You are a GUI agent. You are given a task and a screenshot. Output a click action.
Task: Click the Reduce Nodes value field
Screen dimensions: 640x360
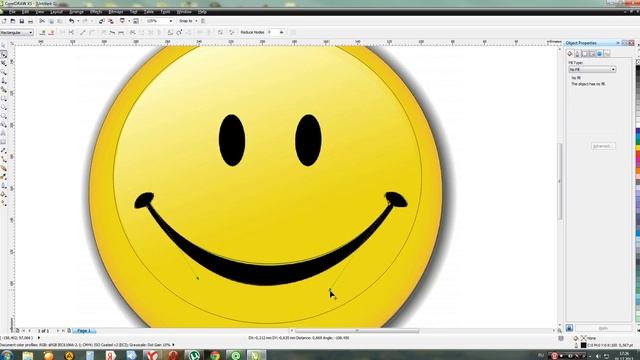(x=272, y=32)
